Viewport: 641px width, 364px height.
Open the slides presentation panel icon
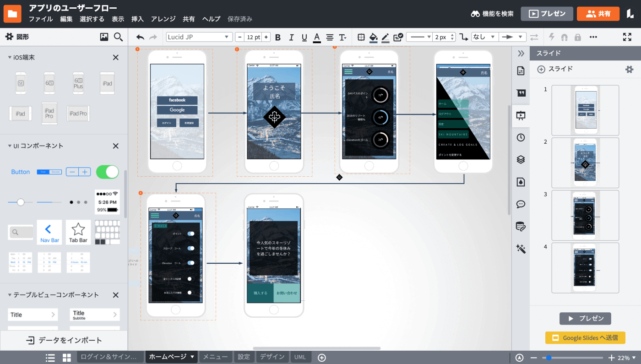[x=521, y=115]
